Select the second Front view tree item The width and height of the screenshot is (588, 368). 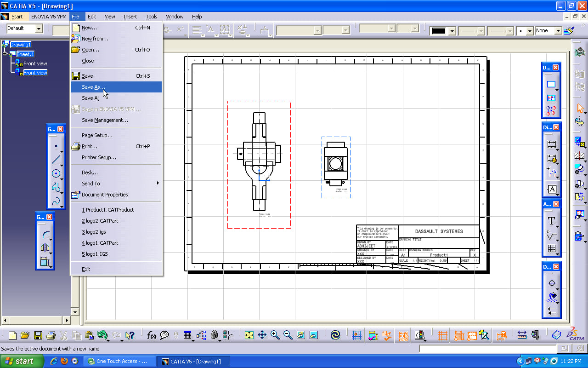point(35,73)
